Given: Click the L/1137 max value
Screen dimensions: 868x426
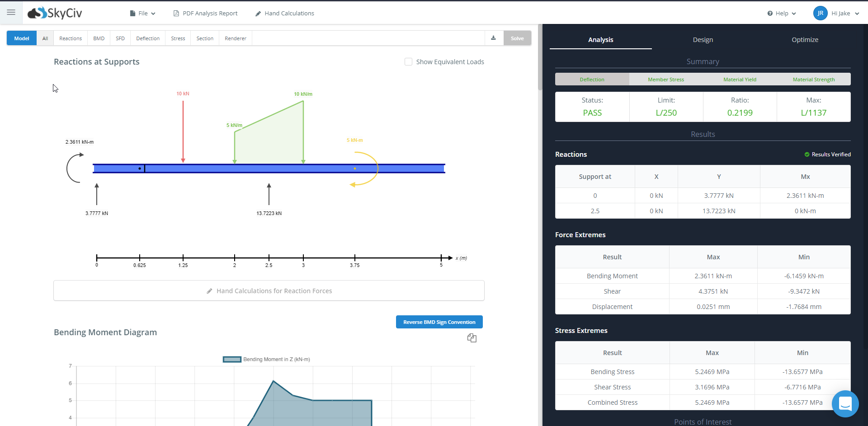Looking at the screenshot, I should pyautogui.click(x=814, y=113).
